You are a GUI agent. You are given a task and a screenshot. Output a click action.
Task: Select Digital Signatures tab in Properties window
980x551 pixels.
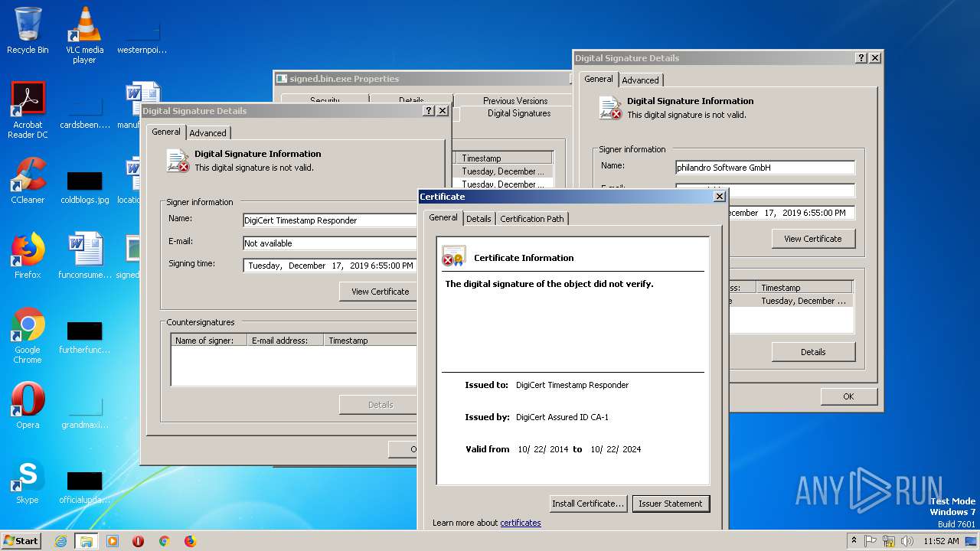coord(519,113)
